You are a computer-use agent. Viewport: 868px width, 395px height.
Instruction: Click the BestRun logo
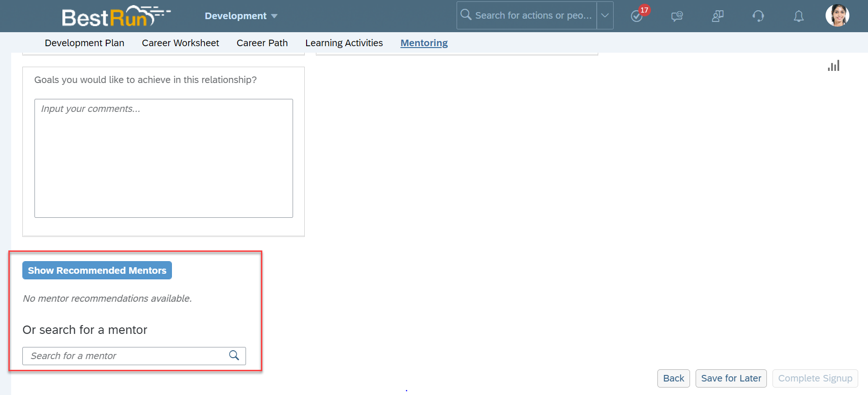click(x=116, y=16)
